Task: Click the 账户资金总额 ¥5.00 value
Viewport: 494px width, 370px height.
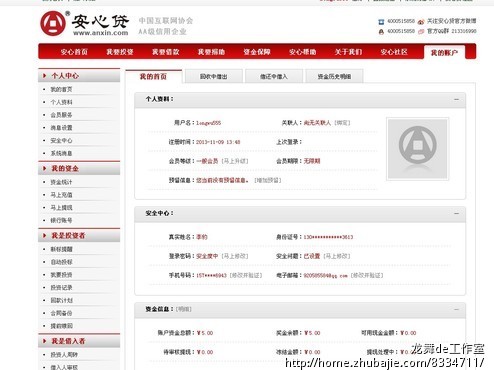Action: click(x=205, y=333)
